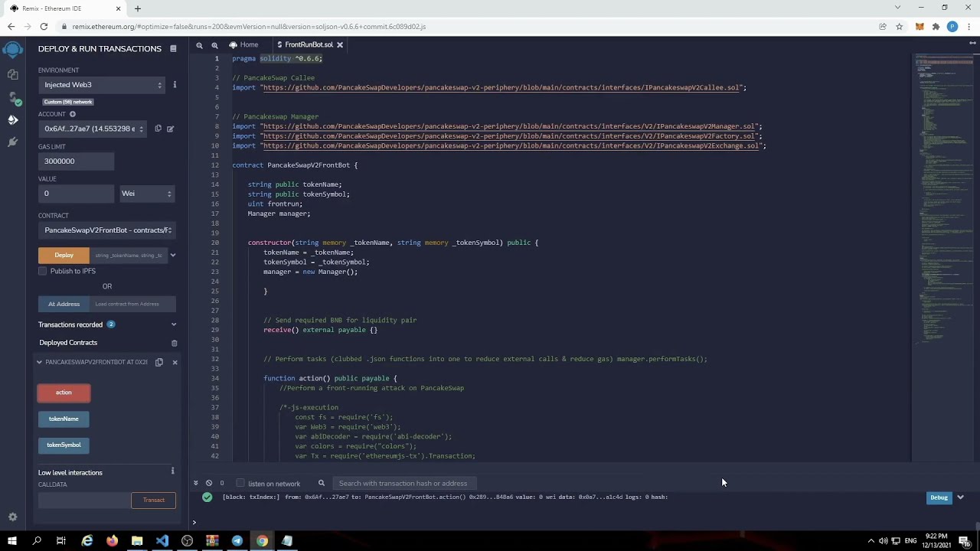Call the tokenSymbol getter button
Screen dimensions: 980x551
click(x=64, y=445)
